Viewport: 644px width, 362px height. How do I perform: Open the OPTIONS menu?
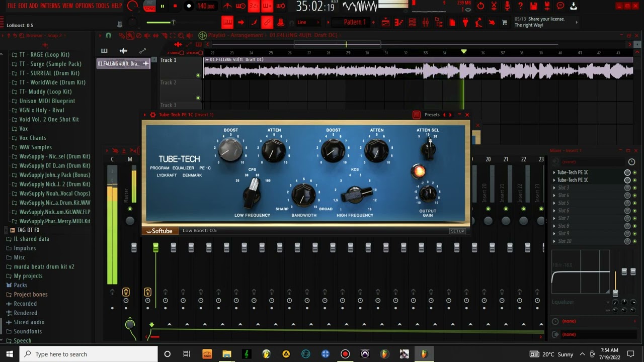85,6
